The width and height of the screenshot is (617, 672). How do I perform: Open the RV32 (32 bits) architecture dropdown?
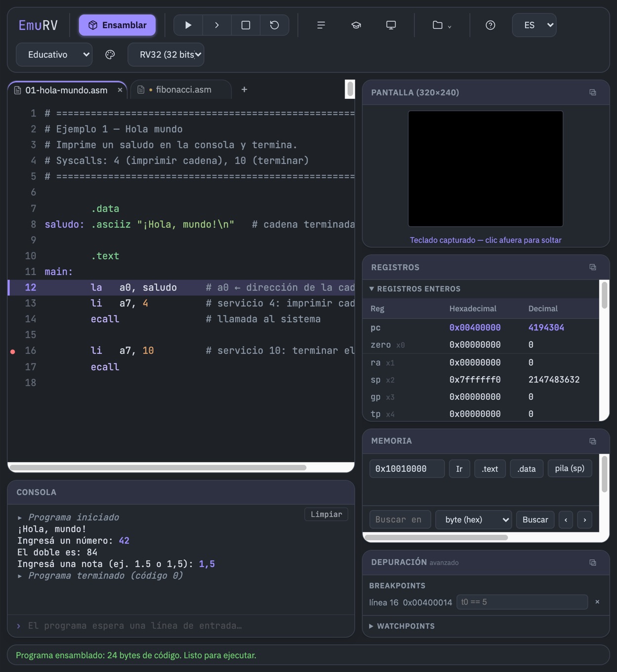pyautogui.click(x=166, y=54)
